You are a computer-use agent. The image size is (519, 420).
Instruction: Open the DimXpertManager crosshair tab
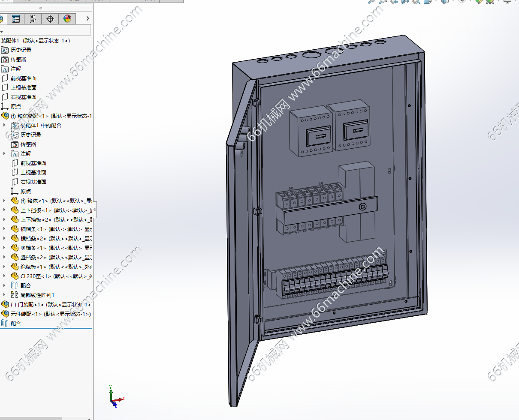[x=50, y=18]
